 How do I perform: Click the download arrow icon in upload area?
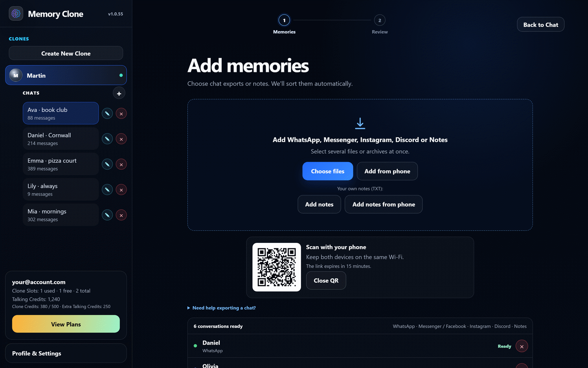[360, 123]
